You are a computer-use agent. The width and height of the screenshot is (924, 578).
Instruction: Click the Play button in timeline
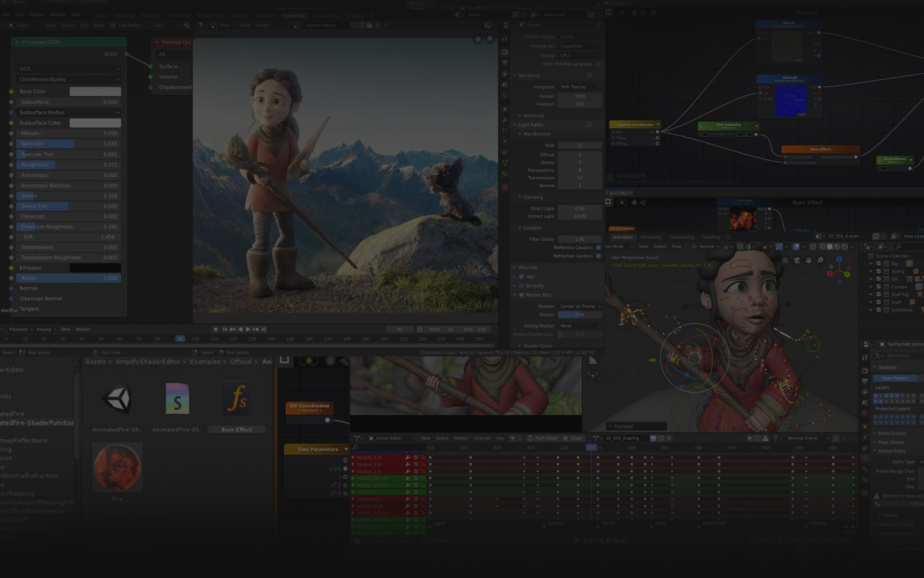coord(247,329)
